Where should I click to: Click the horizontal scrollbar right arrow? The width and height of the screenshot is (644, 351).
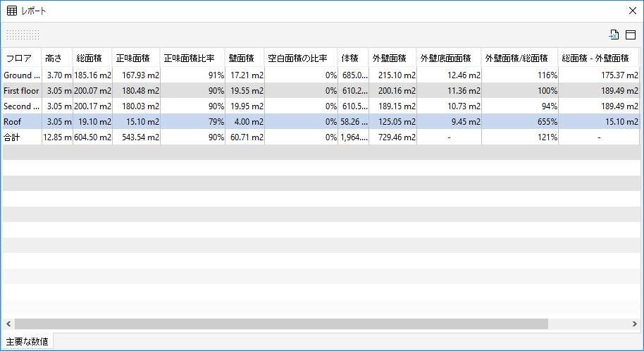tap(635, 324)
